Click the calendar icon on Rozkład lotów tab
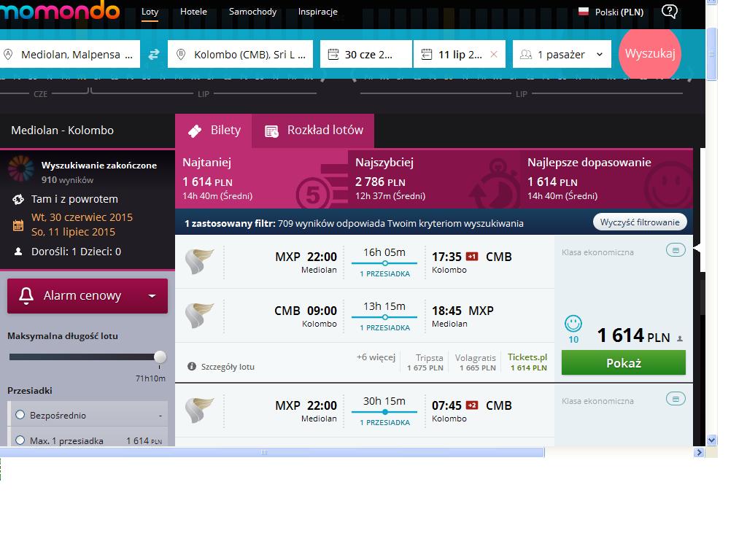This screenshot has width=747, height=560. pyautogui.click(x=271, y=131)
